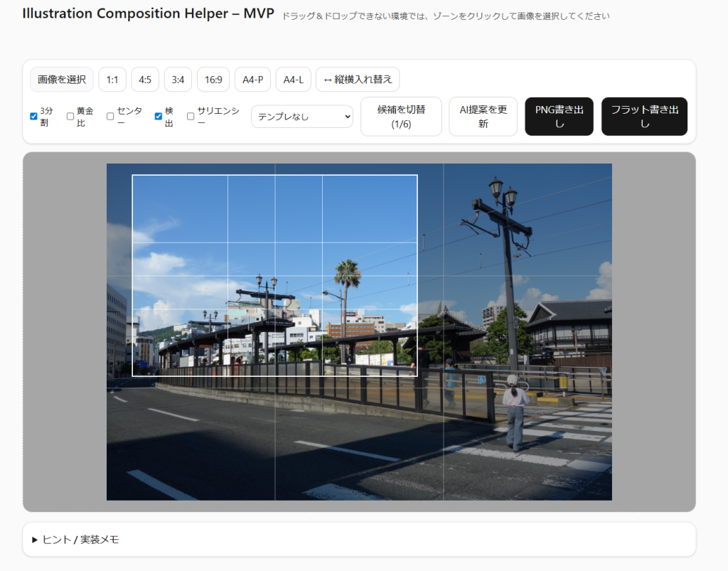Select the 1:1 aspect ratio
728x571 pixels.
click(112, 80)
